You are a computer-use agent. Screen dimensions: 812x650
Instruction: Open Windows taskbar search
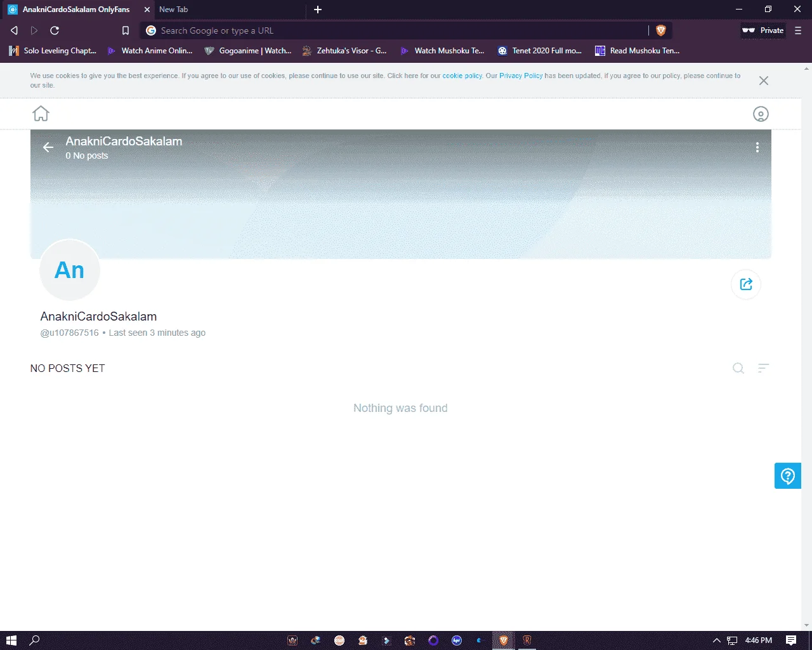tap(35, 640)
